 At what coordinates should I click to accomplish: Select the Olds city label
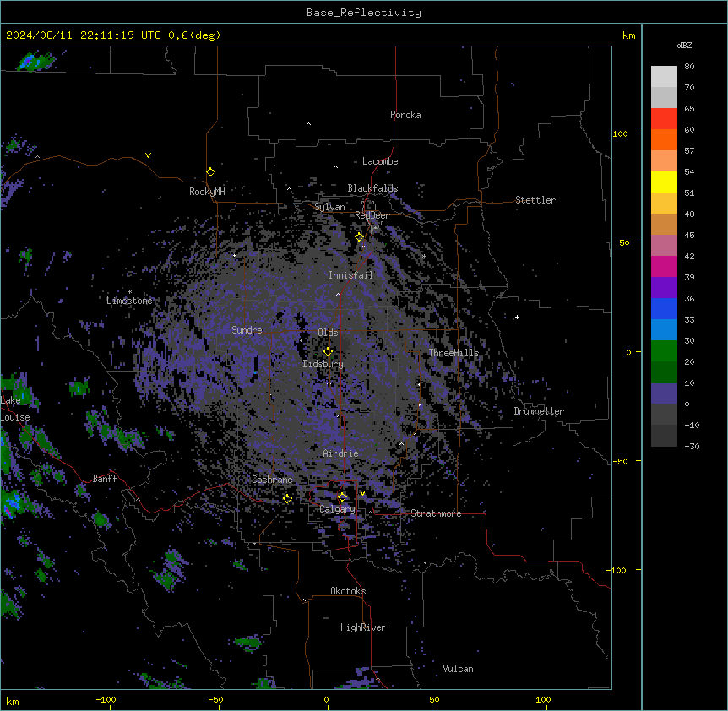pos(328,333)
